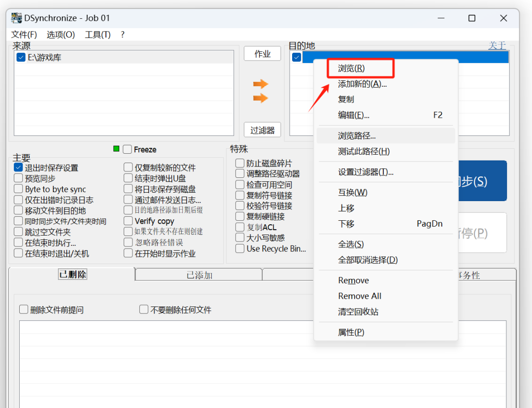
Task: Choose 测试此路径(H) in the context menu
Action: [x=386, y=151]
